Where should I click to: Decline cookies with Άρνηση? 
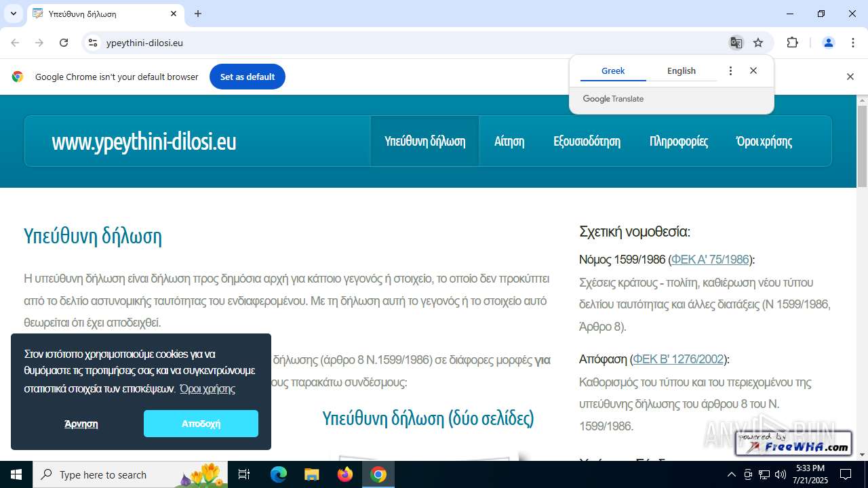click(81, 424)
